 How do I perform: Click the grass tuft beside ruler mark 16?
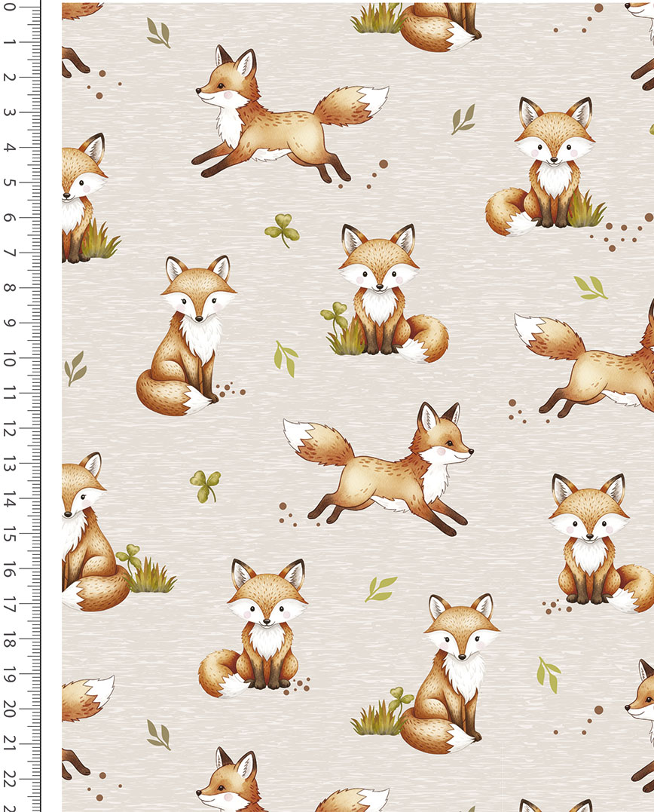pos(149,578)
